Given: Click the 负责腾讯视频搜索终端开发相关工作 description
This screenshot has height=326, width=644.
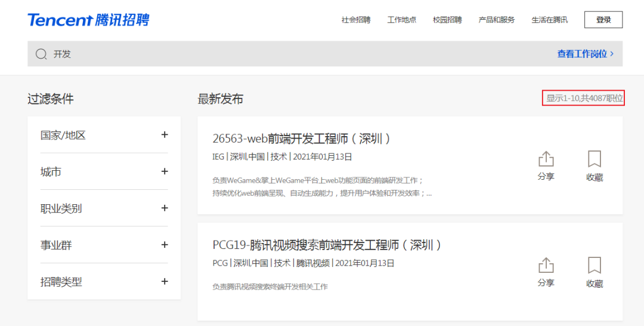Looking at the screenshot, I should coord(270,287).
